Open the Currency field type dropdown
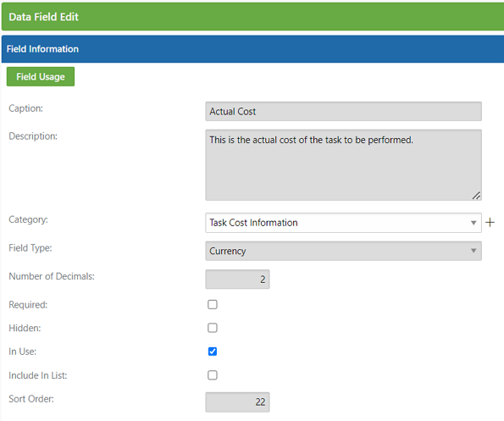This screenshot has width=504, height=421. (343, 251)
